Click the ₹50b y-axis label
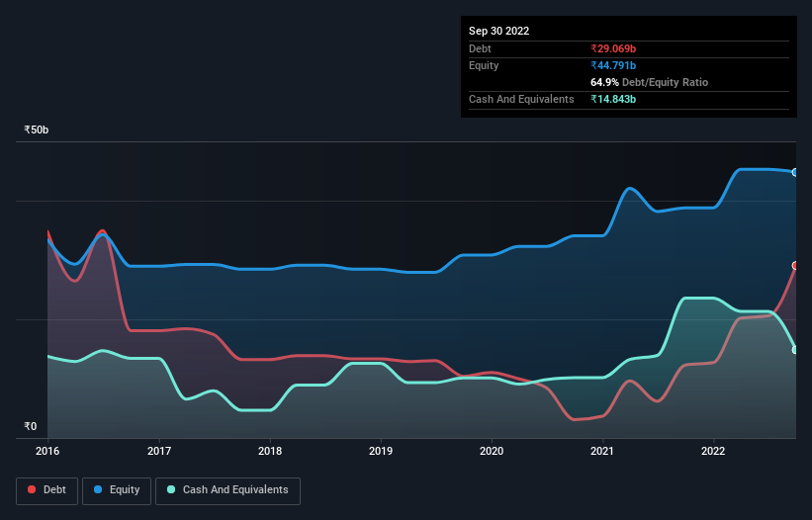The width and height of the screenshot is (812, 520). [x=37, y=130]
